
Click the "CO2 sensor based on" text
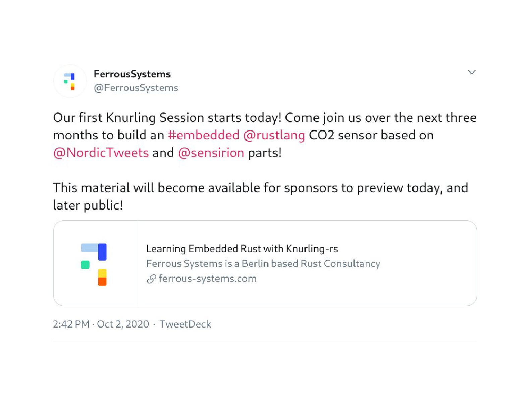[371, 135]
